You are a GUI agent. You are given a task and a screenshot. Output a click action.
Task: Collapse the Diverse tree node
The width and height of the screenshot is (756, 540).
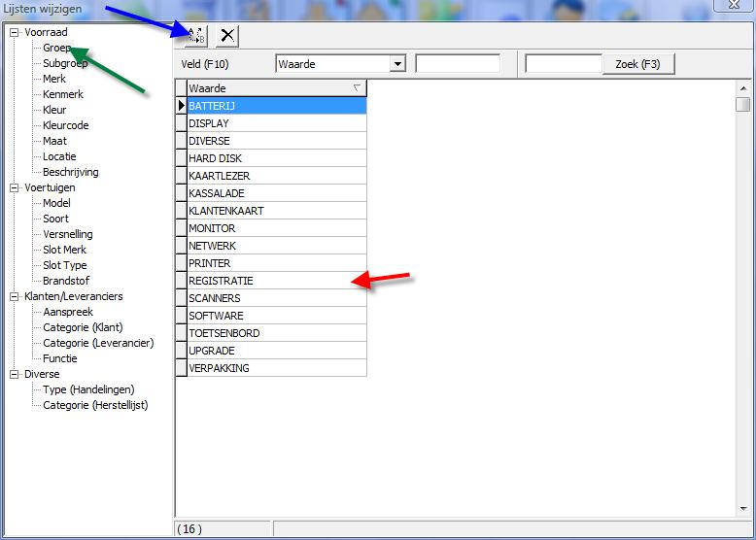point(15,374)
